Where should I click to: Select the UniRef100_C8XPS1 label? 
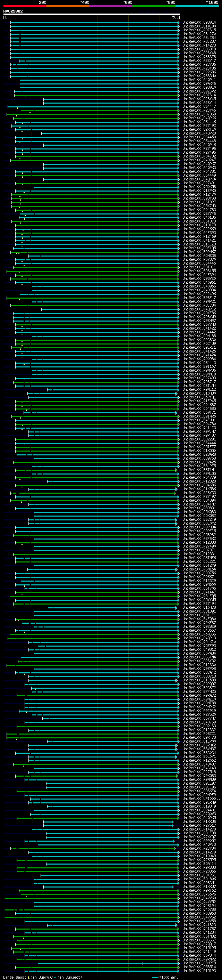click(199, 875)
